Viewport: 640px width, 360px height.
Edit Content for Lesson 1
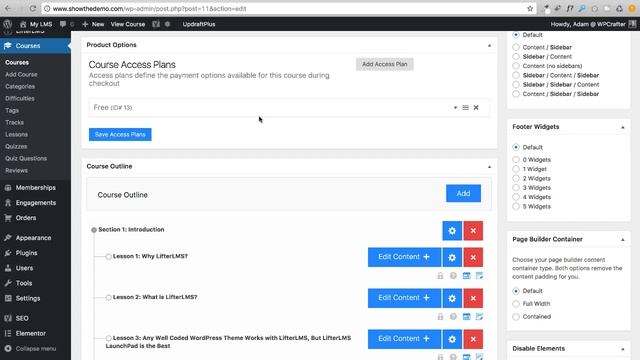click(x=404, y=257)
